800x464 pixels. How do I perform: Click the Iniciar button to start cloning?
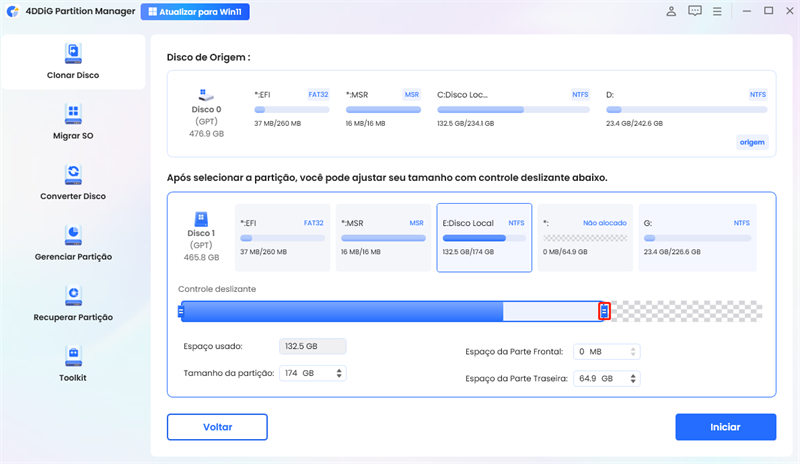(x=725, y=427)
